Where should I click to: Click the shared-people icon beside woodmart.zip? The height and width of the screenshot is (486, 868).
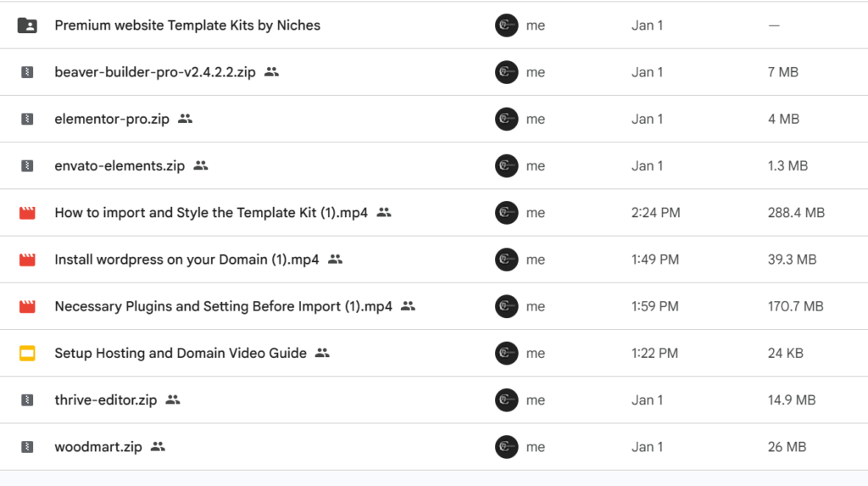[x=158, y=447]
